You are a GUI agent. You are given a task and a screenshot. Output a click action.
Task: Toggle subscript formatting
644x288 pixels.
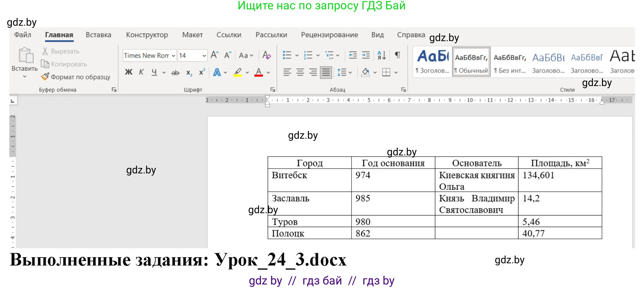click(189, 73)
